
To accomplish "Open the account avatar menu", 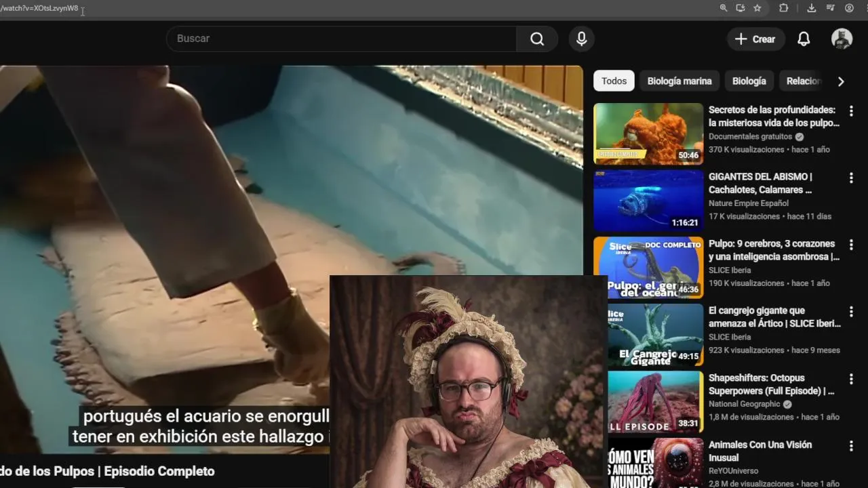I will coord(842,39).
